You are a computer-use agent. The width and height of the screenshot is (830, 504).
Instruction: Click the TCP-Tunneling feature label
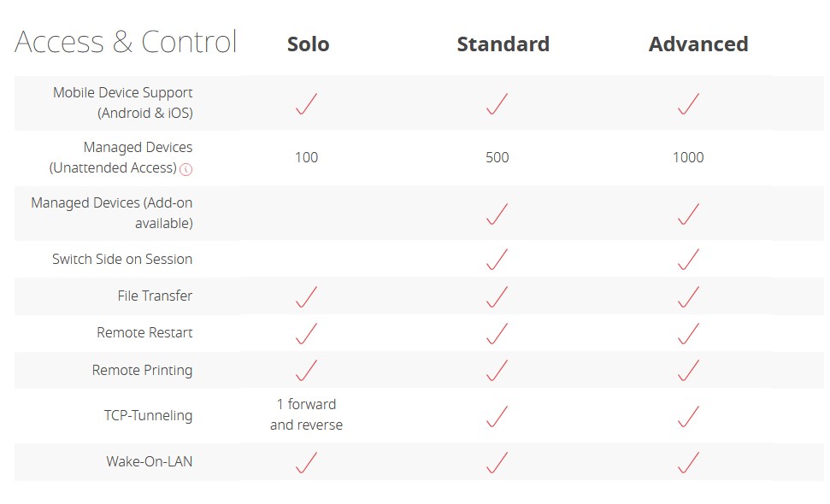(x=148, y=416)
